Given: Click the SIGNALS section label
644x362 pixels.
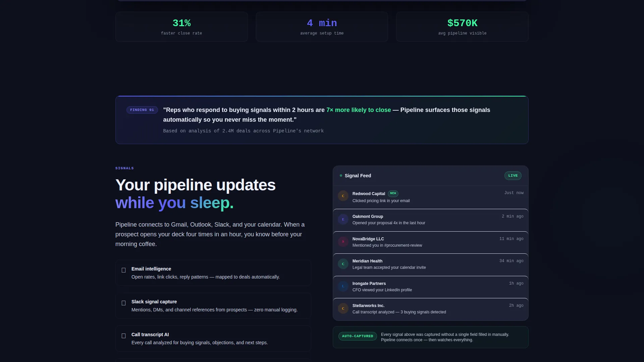Looking at the screenshot, I should [124, 168].
